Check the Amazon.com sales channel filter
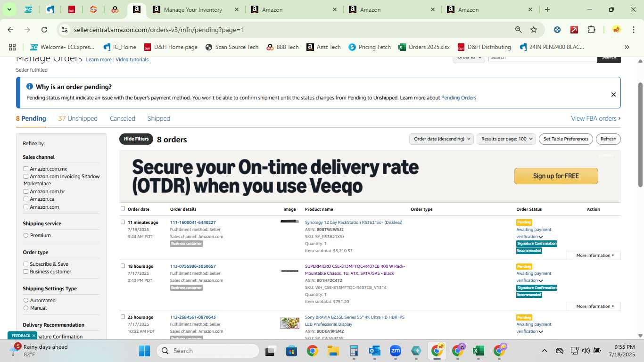644x362 pixels. coord(26,207)
